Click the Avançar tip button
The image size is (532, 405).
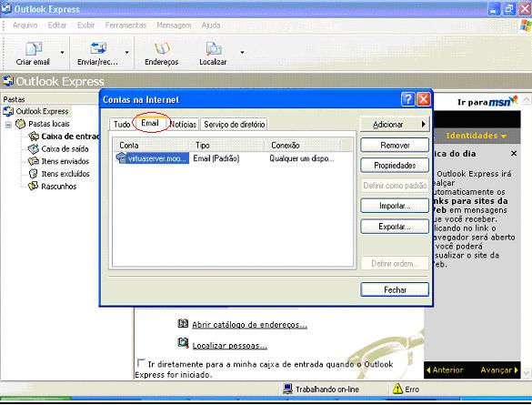(x=499, y=370)
